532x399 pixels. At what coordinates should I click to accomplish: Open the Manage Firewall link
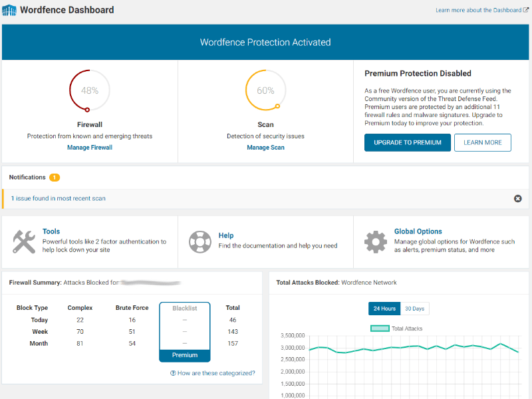[89, 147]
